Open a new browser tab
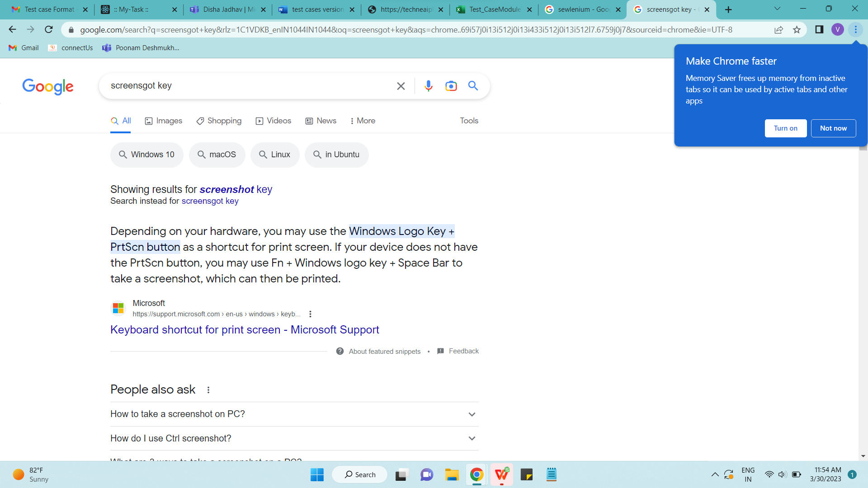Image resolution: width=868 pixels, height=488 pixels. pos(728,9)
